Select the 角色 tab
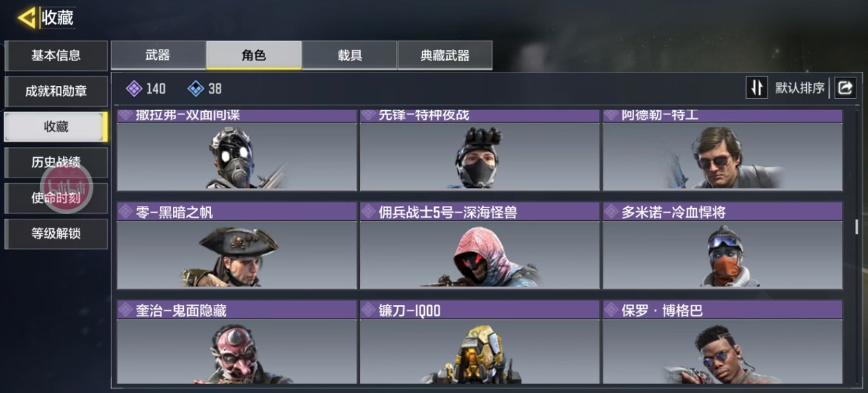This screenshot has height=393, width=868. click(254, 56)
